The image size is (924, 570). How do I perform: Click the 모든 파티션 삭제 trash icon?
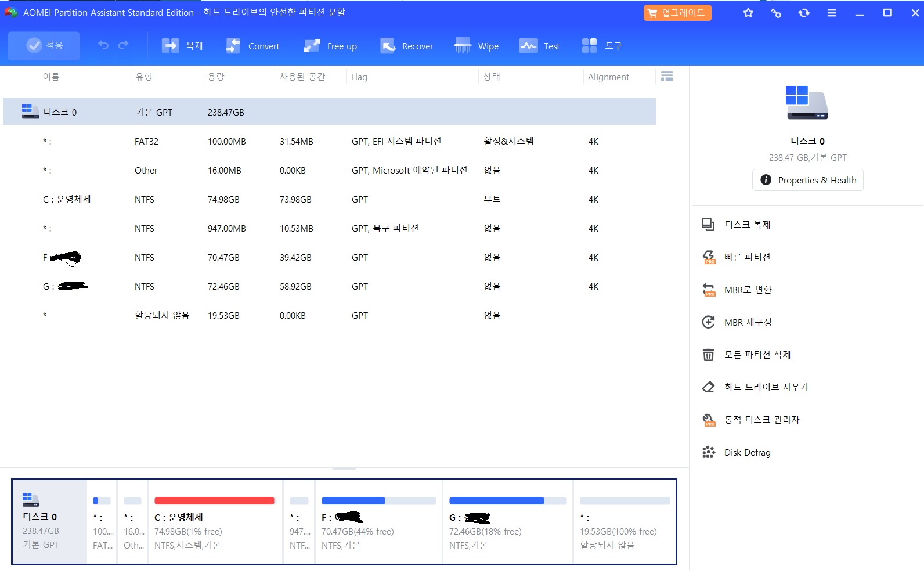[x=708, y=355]
